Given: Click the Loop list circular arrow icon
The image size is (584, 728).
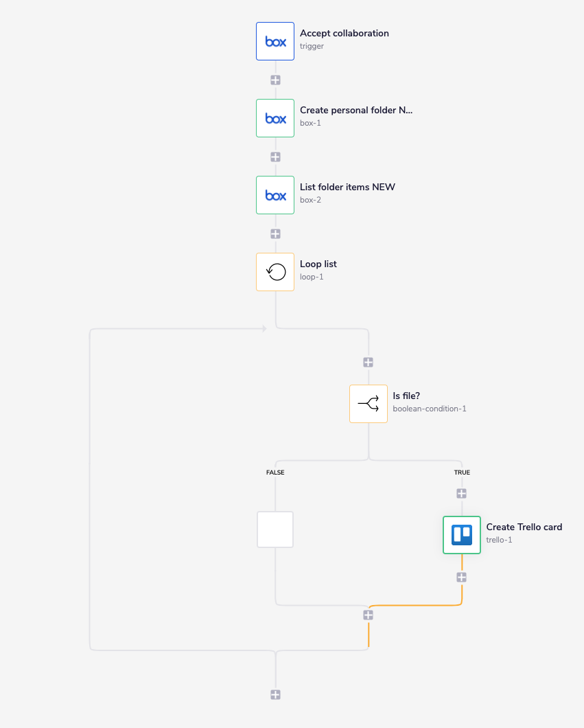Looking at the screenshot, I should [275, 271].
